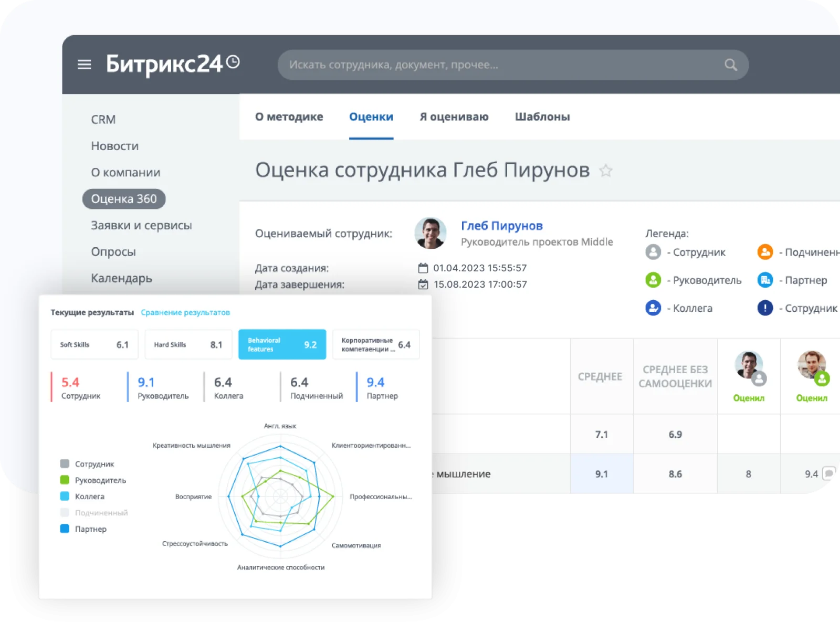Click the blue Коллега legend person icon
840x622 pixels.
[x=653, y=308]
